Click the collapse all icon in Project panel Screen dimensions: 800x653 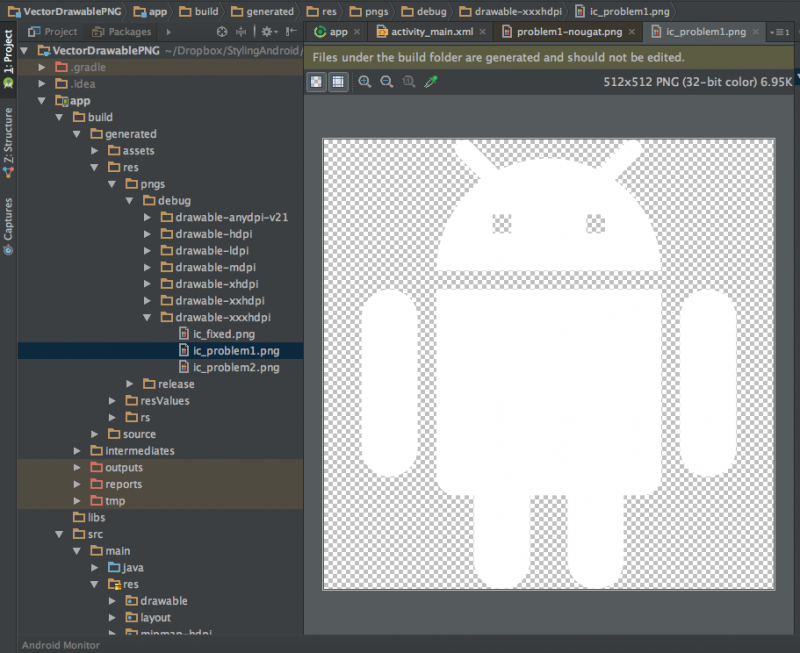click(241, 32)
